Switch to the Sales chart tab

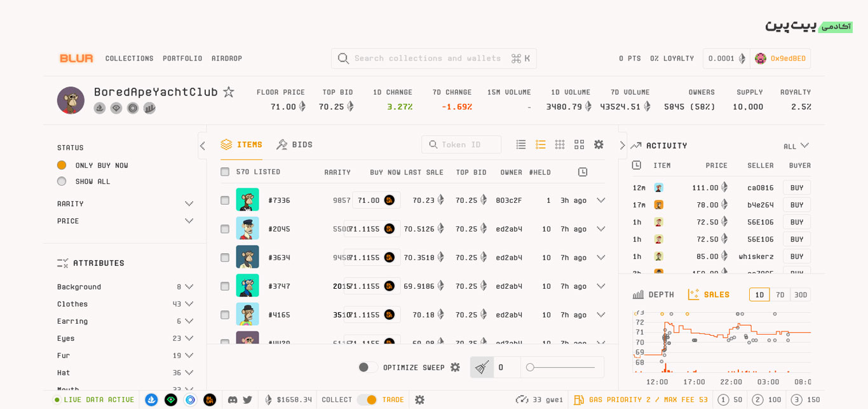(709, 295)
